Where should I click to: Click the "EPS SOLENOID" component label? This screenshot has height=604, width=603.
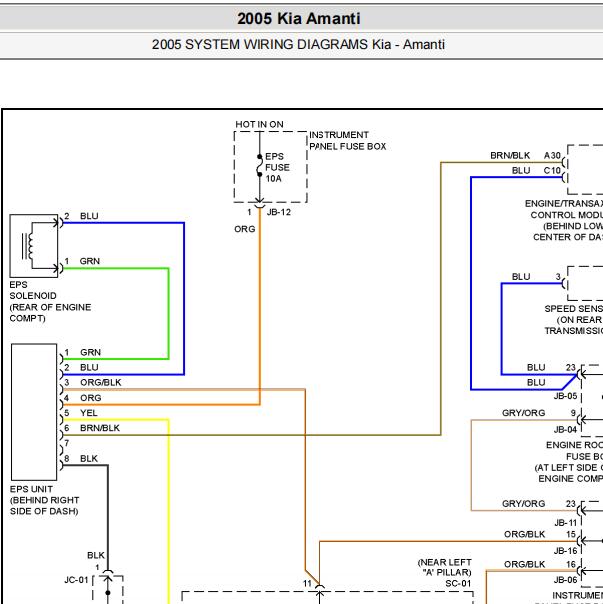coord(33,290)
